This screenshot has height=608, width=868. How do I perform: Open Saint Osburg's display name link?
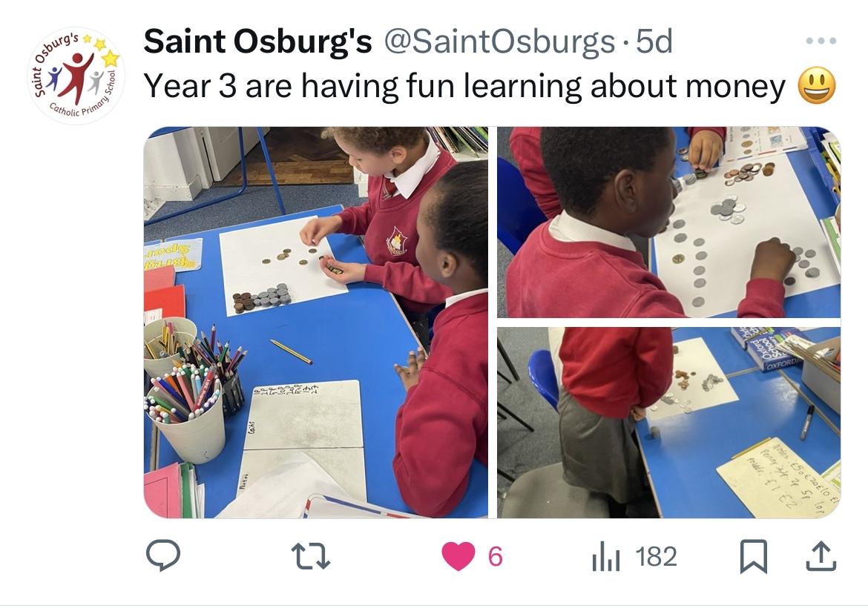tap(257, 42)
